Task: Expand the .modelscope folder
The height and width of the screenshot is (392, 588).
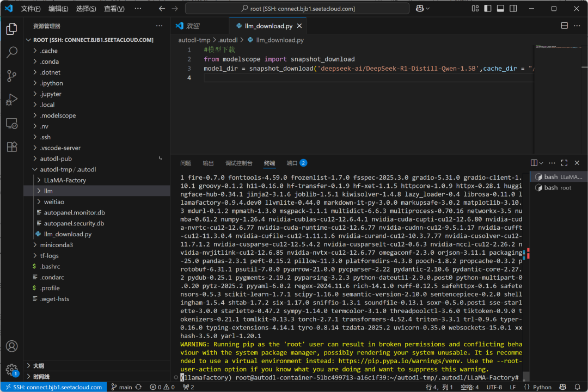Action: (97, 115)
